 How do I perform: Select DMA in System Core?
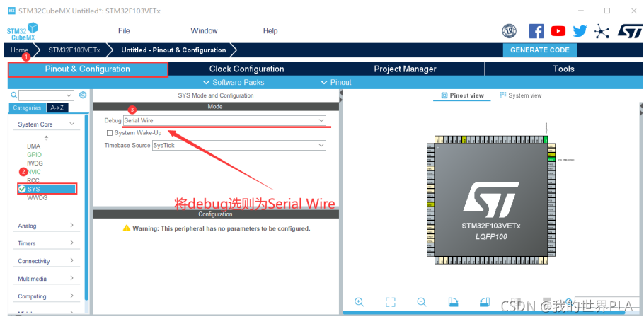(x=34, y=146)
